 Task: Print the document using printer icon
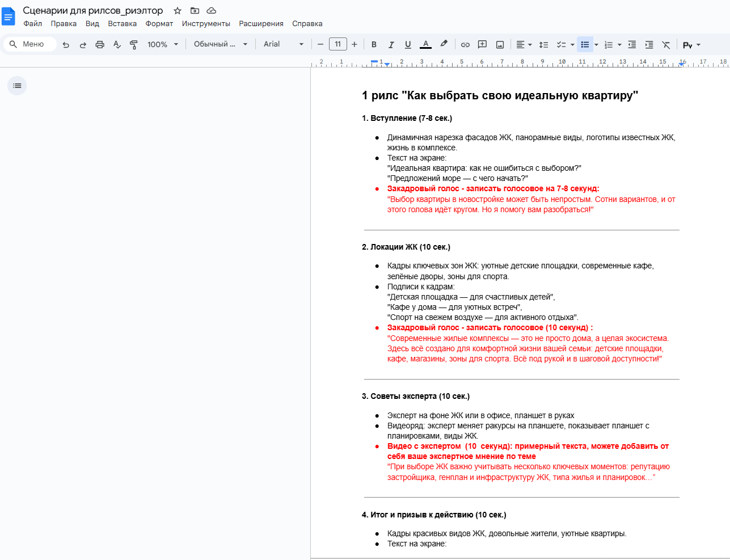tap(100, 44)
